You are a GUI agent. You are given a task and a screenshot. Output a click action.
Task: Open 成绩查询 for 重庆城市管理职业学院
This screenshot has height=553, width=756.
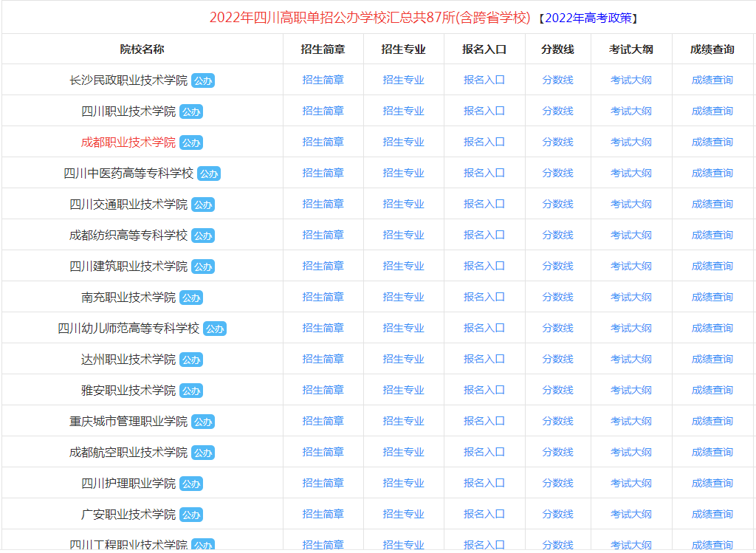click(712, 422)
